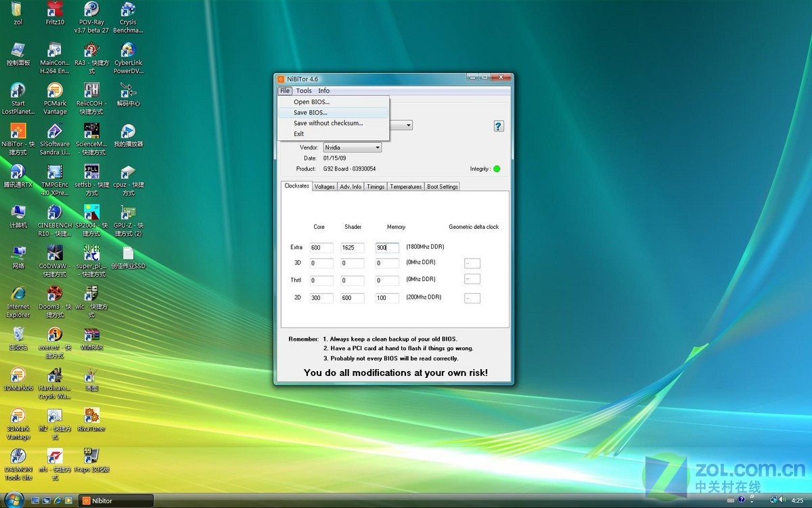Select the GPU-Z desktop shortcut
Image resolution: width=812 pixels, height=508 pixels.
(x=128, y=221)
